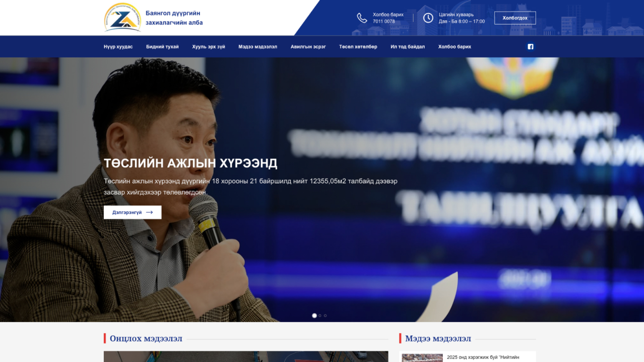This screenshot has height=362, width=644.
Task: Open the Төсөл хөтөлбөр menu
Action: click(x=358, y=47)
